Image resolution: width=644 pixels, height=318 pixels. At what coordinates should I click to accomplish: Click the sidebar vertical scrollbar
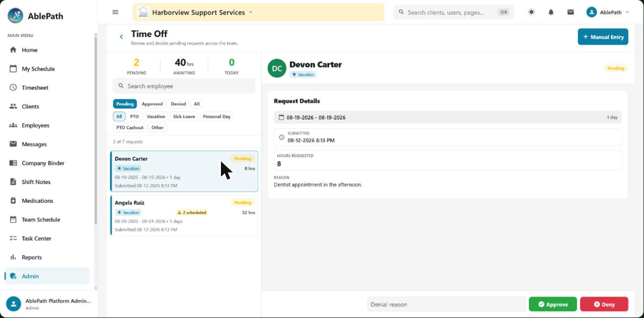tap(96, 132)
